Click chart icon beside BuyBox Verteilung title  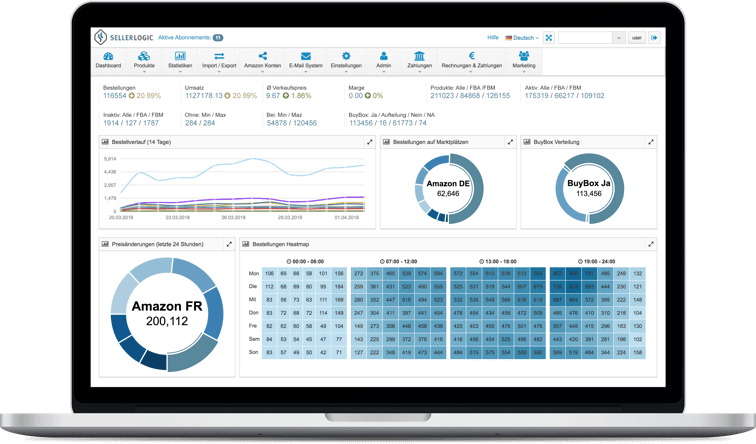(x=526, y=142)
